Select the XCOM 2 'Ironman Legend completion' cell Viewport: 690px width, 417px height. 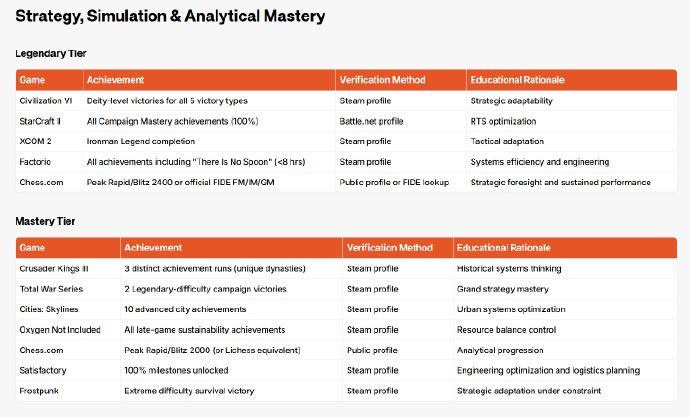[x=141, y=141]
